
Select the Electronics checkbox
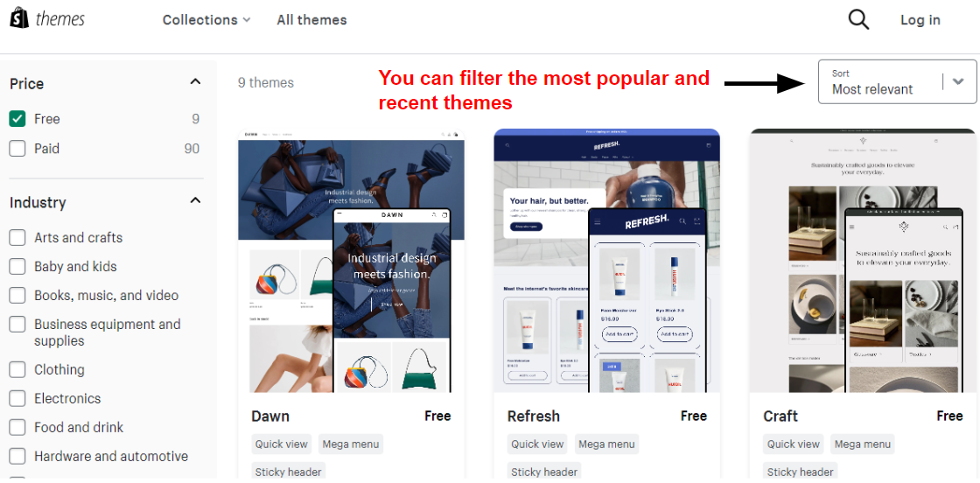click(17, 398)
